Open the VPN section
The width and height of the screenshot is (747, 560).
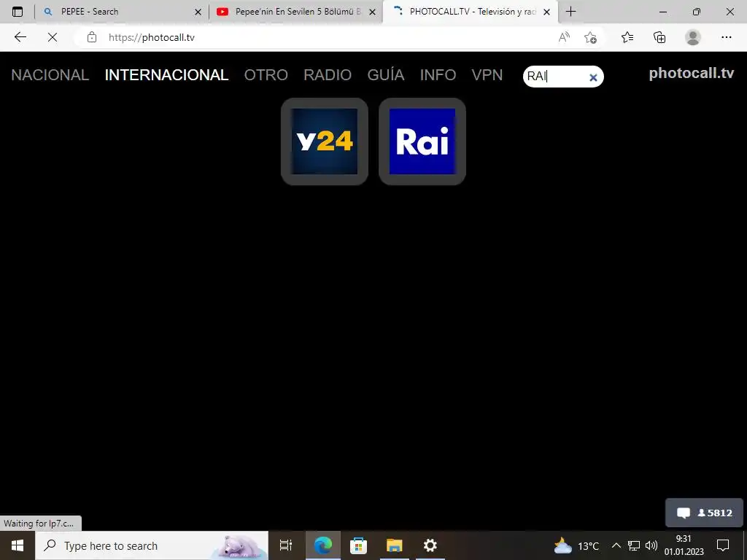[487, 75]
